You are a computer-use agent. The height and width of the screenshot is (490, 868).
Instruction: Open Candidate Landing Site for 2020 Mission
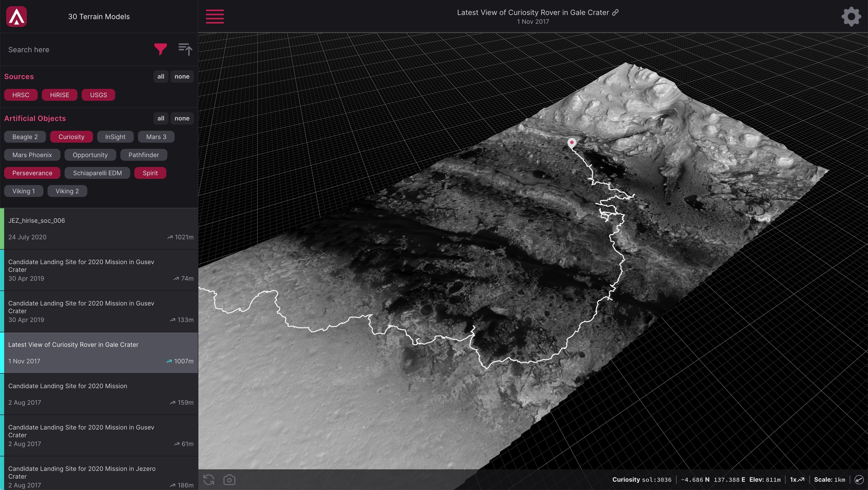(99, 394)
